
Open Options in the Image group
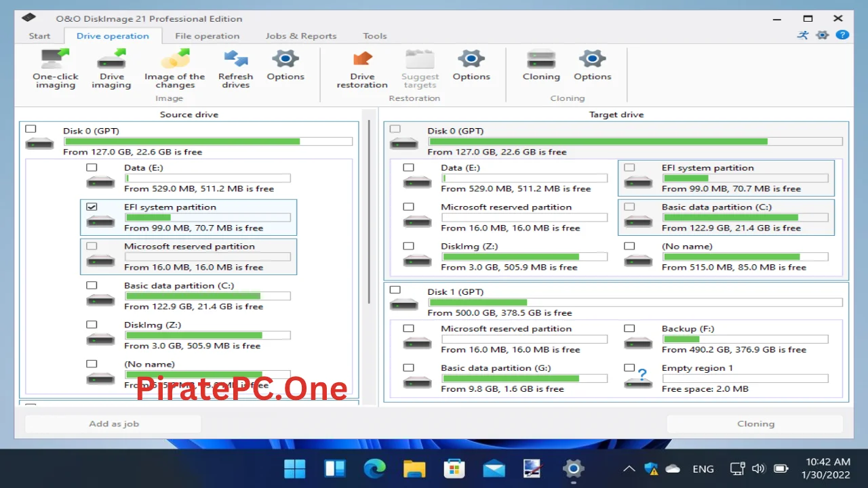[x=285, y=65]
